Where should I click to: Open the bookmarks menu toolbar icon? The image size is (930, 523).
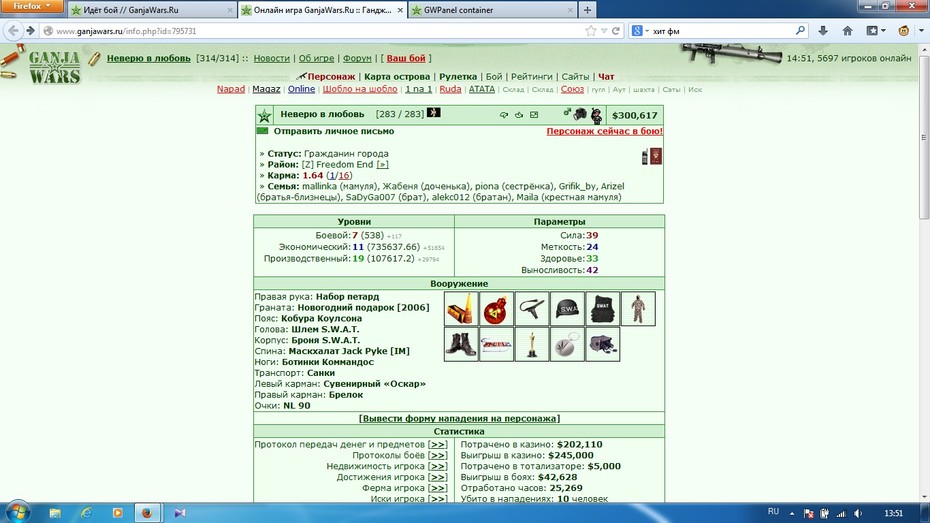[875, 31]
